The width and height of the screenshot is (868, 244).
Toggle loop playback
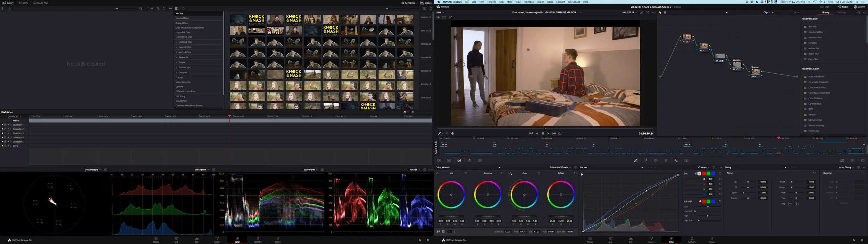(560, 133)
